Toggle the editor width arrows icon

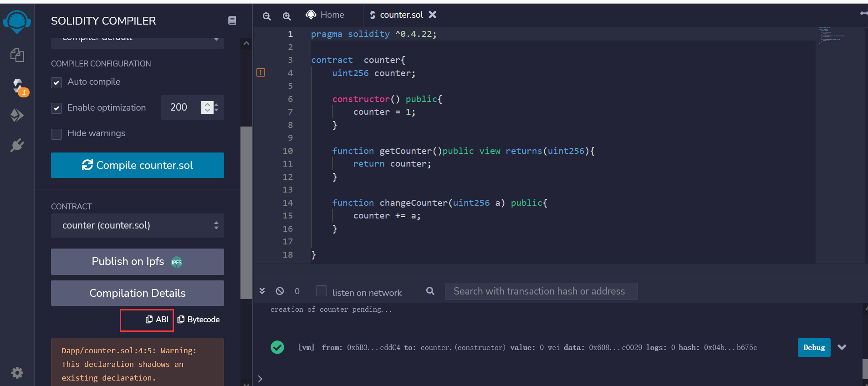[x=863, y=14]
